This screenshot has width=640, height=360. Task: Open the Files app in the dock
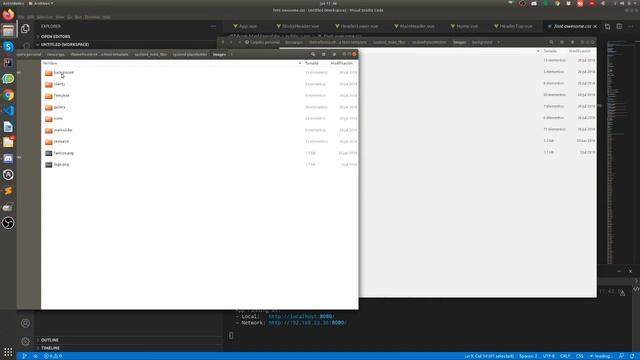pos(8,31)
